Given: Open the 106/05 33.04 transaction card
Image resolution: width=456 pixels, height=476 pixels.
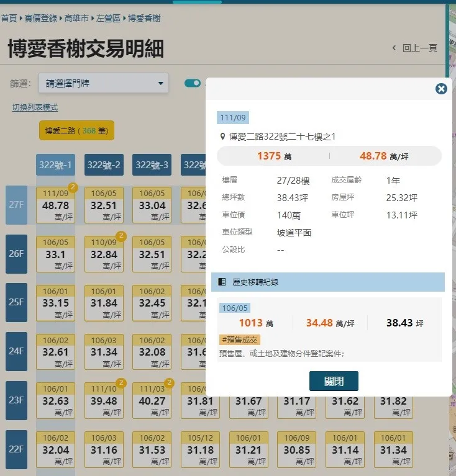Looking at the screenshot, I should (152, 205).
